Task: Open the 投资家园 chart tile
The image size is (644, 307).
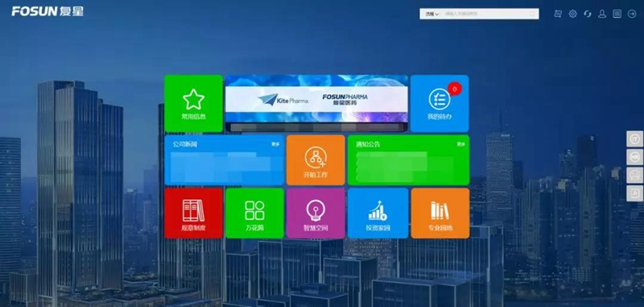Action: [378, 213]
